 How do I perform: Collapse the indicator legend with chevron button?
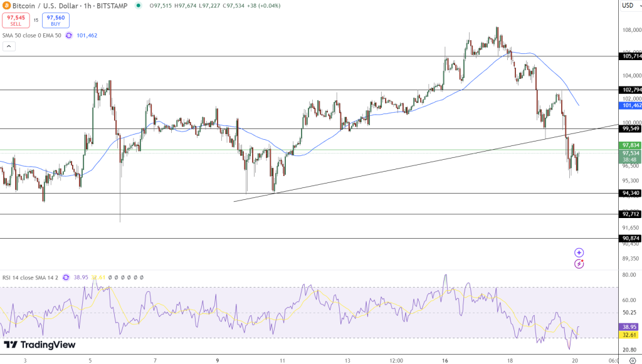9,46
